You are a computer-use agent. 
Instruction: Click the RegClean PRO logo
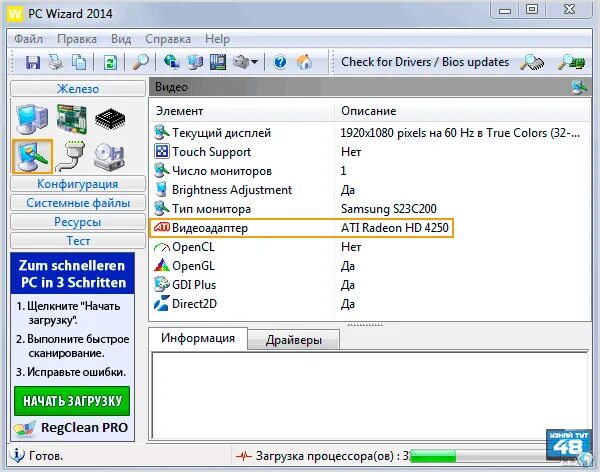(x=71, y=428)
